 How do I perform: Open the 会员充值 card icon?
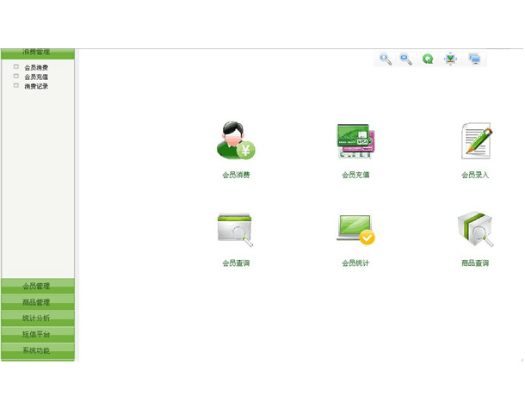pos(355,141)
